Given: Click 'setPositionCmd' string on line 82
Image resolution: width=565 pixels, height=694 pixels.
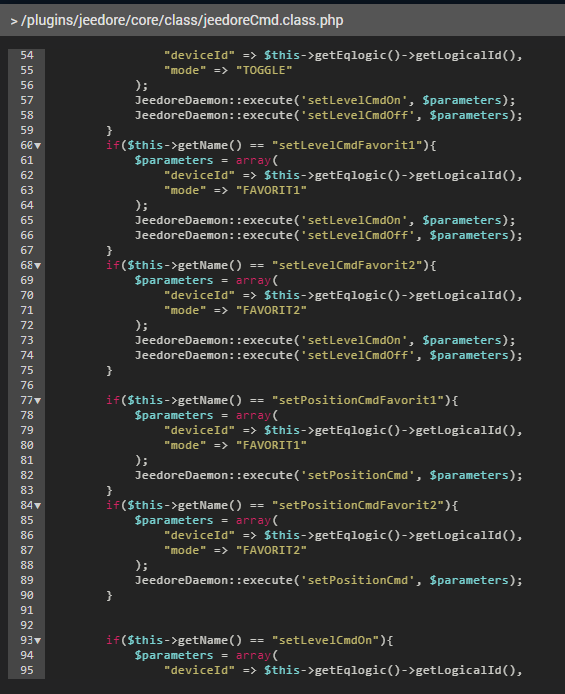Looking at the screenshot, I should click(357, 475).
